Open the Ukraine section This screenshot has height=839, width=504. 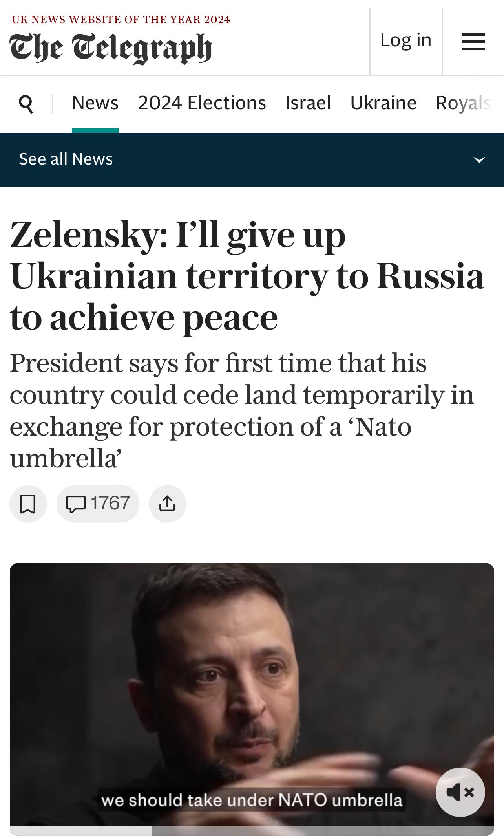click(383, 103)
